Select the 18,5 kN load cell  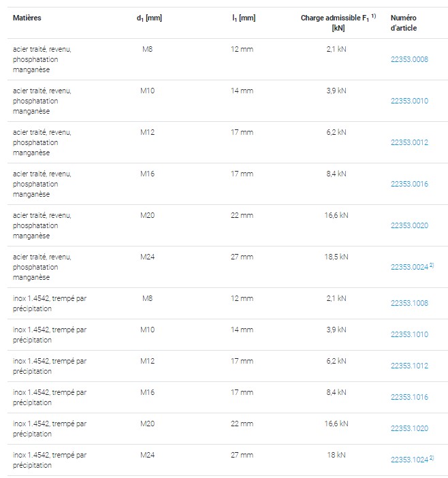(336, 257)
